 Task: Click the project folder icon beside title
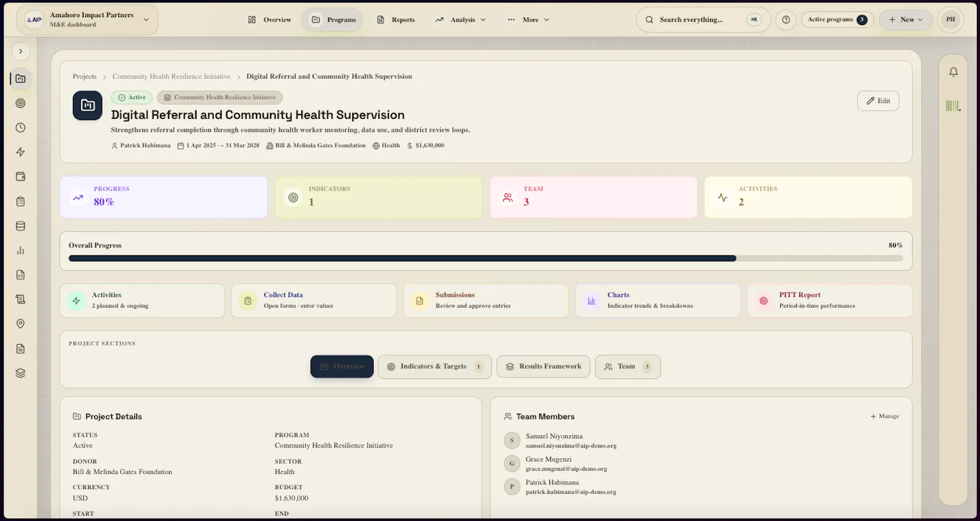tap(88, 105)
